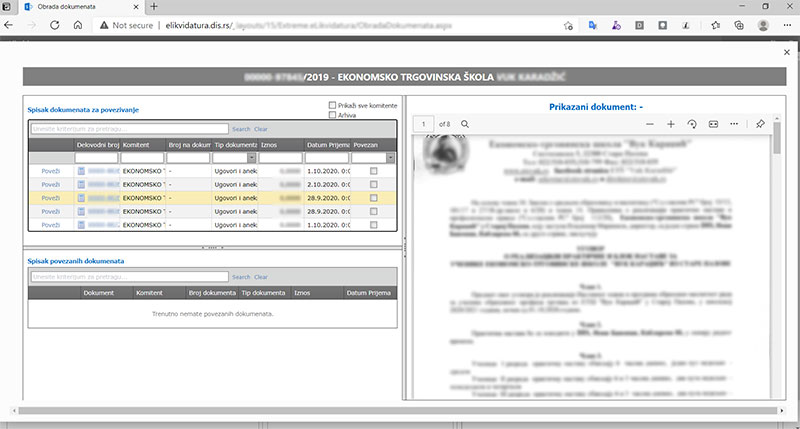This screenshot has height=429, width=800.
Task: Click 'Clear' link in linked documents list
Action: point(261,276)
